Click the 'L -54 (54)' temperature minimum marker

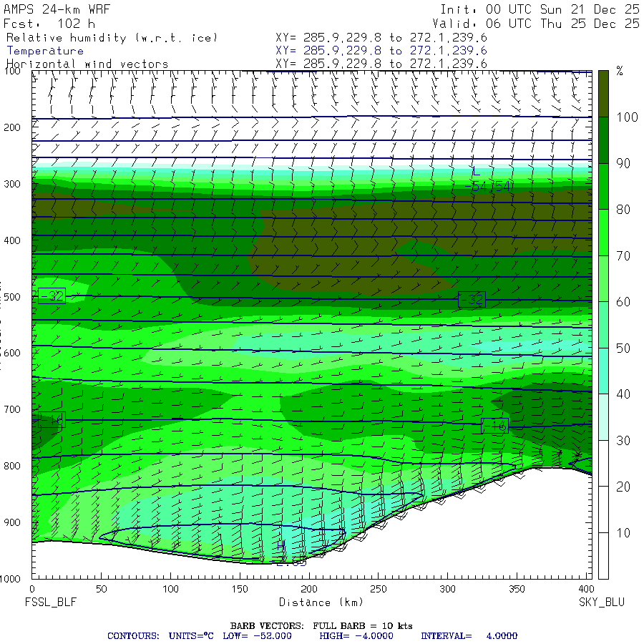pyautogui.click(x=488, y=180)
